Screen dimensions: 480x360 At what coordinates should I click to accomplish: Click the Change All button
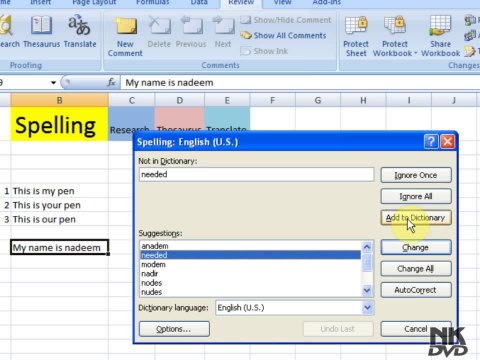click(416, 269)
